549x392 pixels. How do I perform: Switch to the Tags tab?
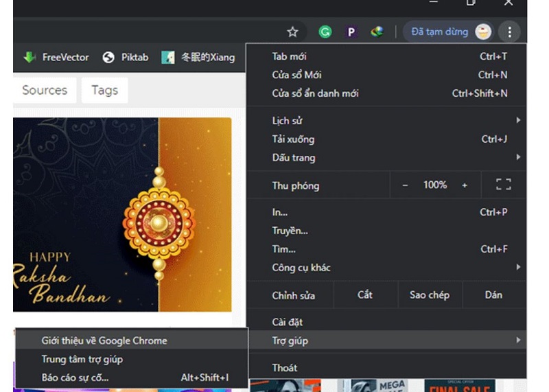104,91
